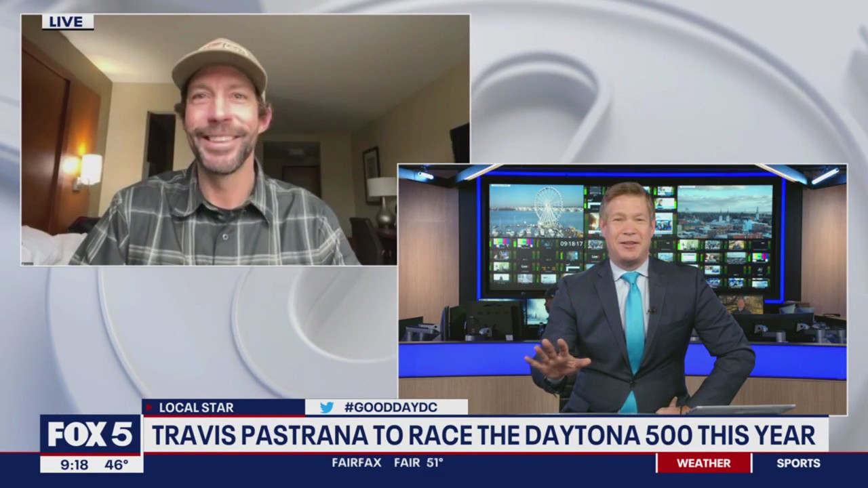Click the FAIRFAX FAIR 51° ticker text
868x488 pixels.
tap(387, 463)
